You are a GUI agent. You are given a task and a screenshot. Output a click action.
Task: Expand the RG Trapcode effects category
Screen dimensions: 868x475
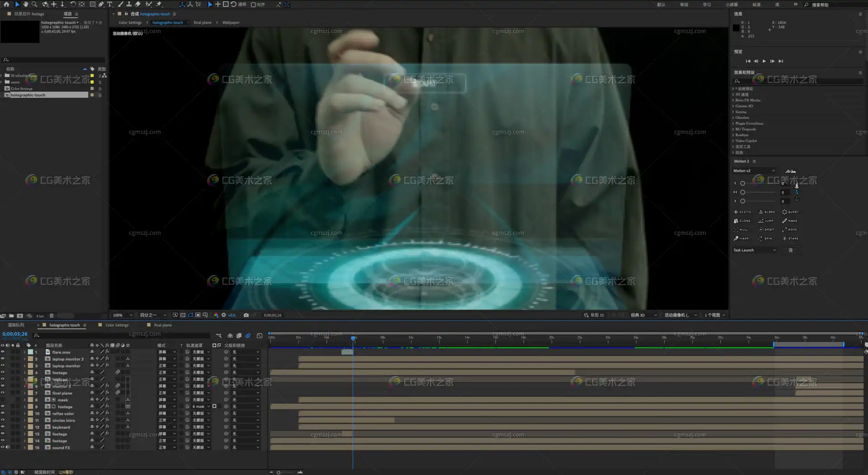(733, 129)
